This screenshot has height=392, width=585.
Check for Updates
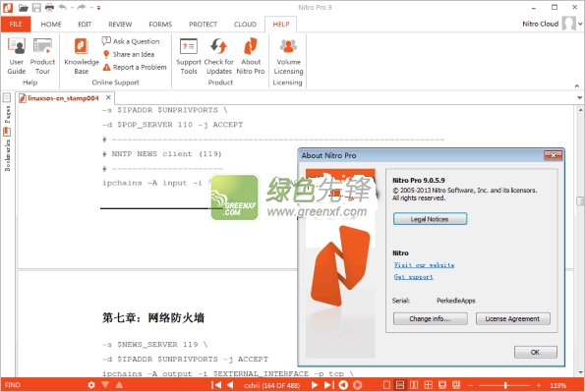click(219, 56)
